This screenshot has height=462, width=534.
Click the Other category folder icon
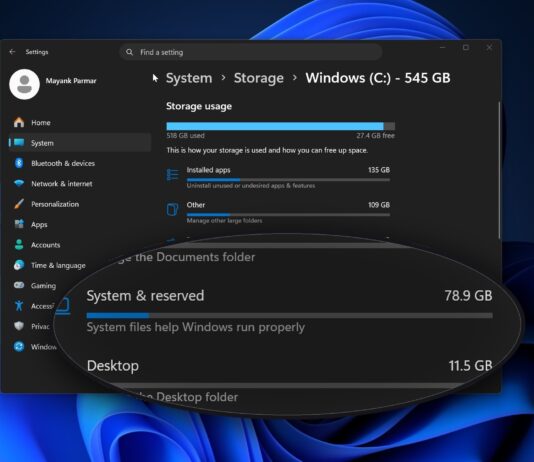[173, 209]
